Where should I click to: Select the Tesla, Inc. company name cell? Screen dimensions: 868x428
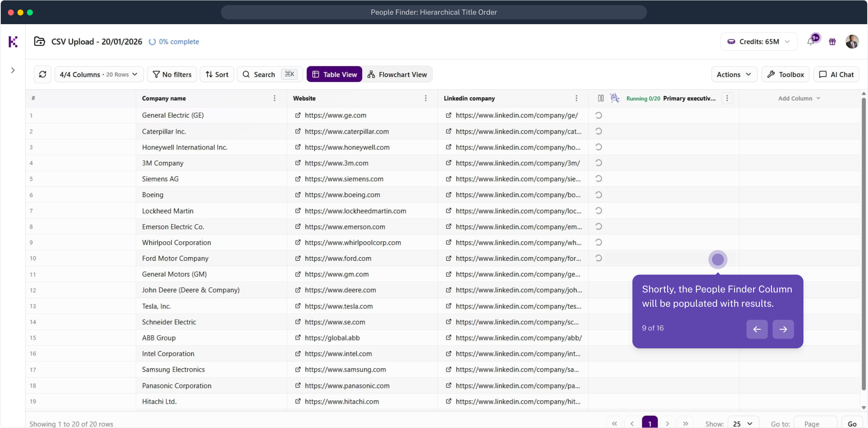211,306
